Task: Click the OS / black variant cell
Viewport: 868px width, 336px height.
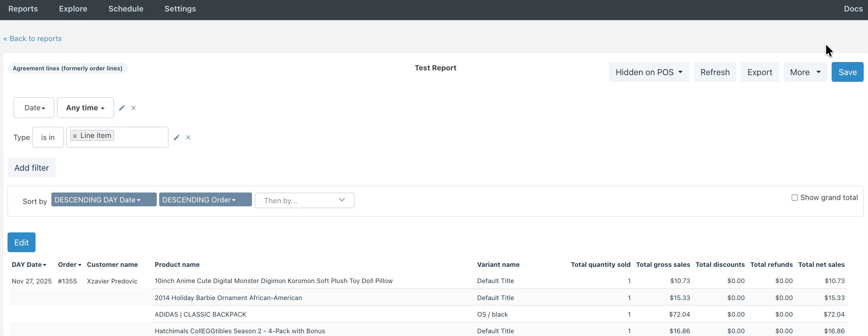Action: coord(492,315)
